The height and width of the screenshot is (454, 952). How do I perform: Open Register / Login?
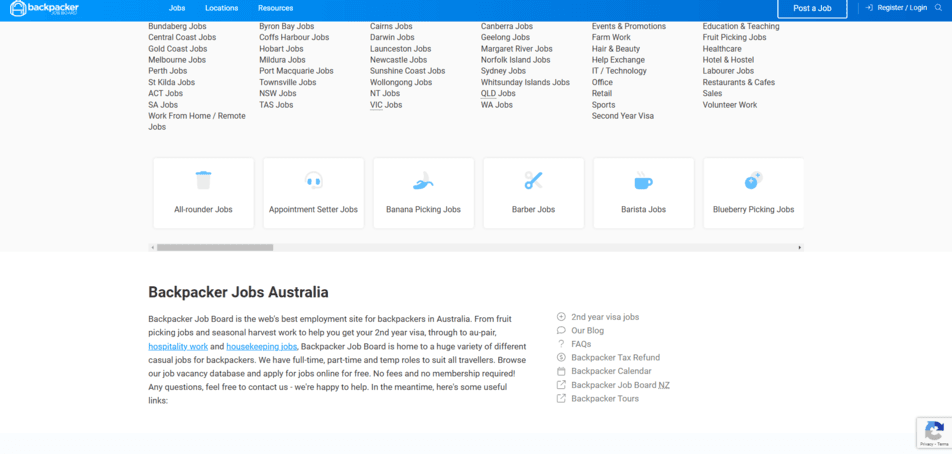coord(896,8)
